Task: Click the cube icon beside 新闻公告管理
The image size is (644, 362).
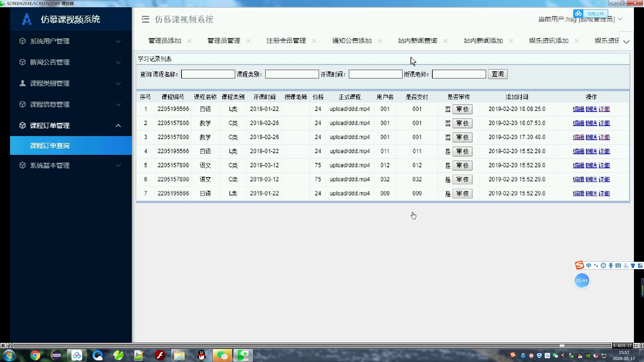Action: [22, 62]
